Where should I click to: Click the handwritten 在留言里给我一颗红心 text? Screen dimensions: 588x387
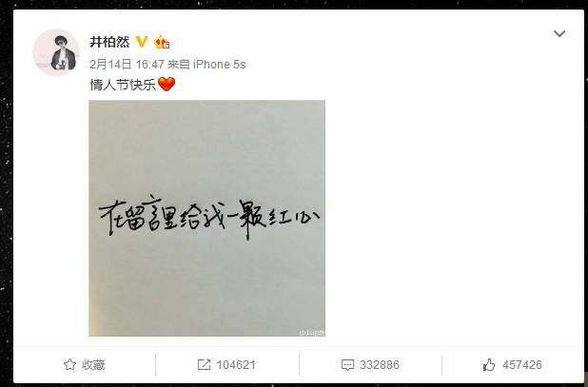tap(209, 218)
